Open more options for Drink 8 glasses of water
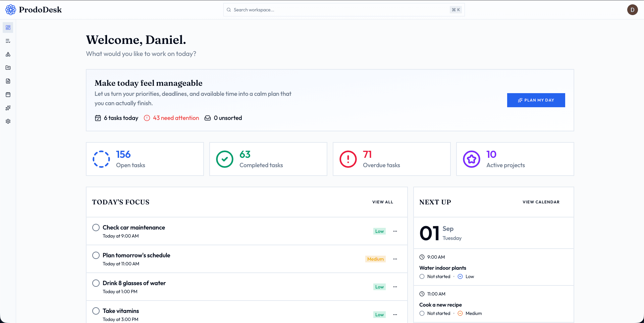Screen dimensions: 644x323 tap(395, 287)
